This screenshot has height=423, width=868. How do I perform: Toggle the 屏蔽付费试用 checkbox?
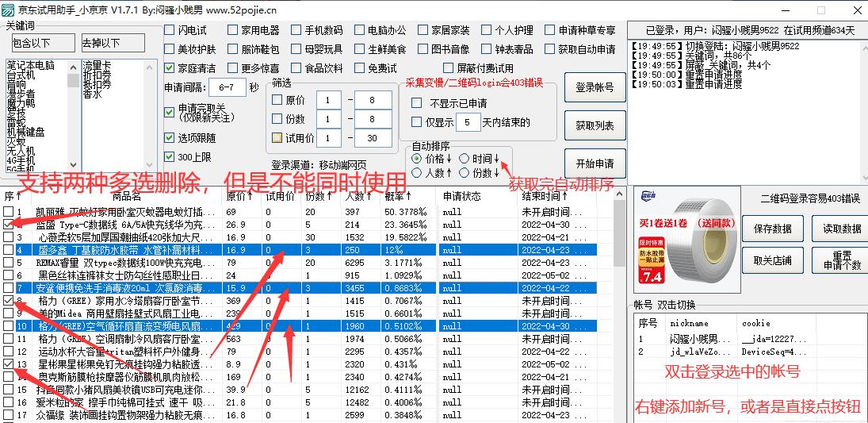(x=447, y=68)
